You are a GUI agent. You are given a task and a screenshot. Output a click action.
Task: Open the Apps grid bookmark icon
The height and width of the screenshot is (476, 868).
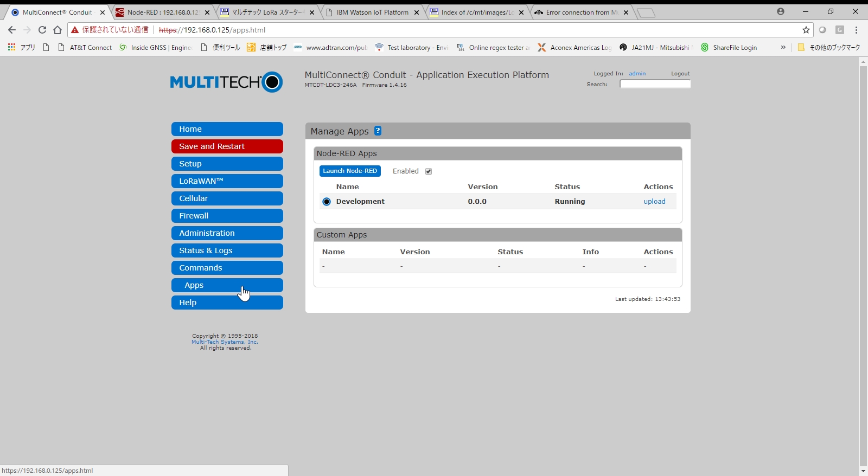click(x=11, y=47)
